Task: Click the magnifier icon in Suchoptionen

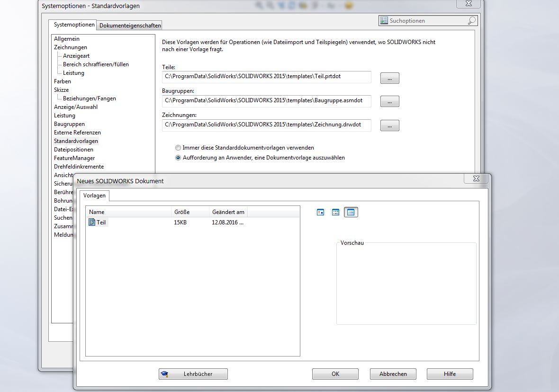Action: 471,21
